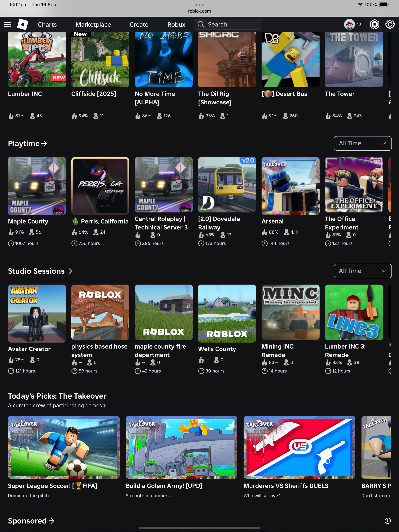
Task: Click the 'Who will survive?' subtitle
Action: pyautogui.click(x=262, y=495)
